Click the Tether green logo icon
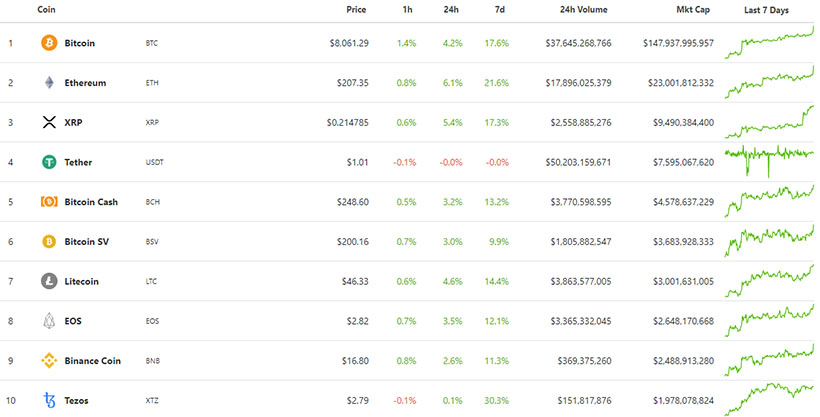Image resolution: width=820 pixels, height=417 pixels. point(49,162)
